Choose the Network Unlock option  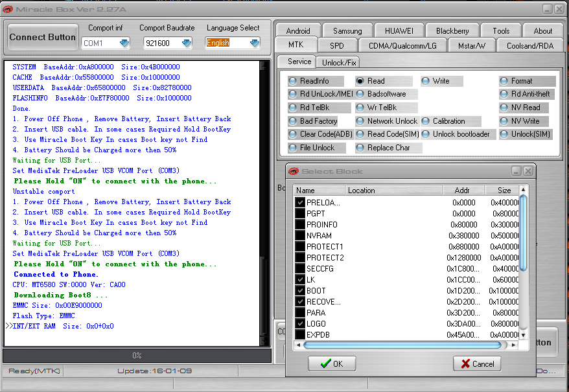tap(387, 121)
